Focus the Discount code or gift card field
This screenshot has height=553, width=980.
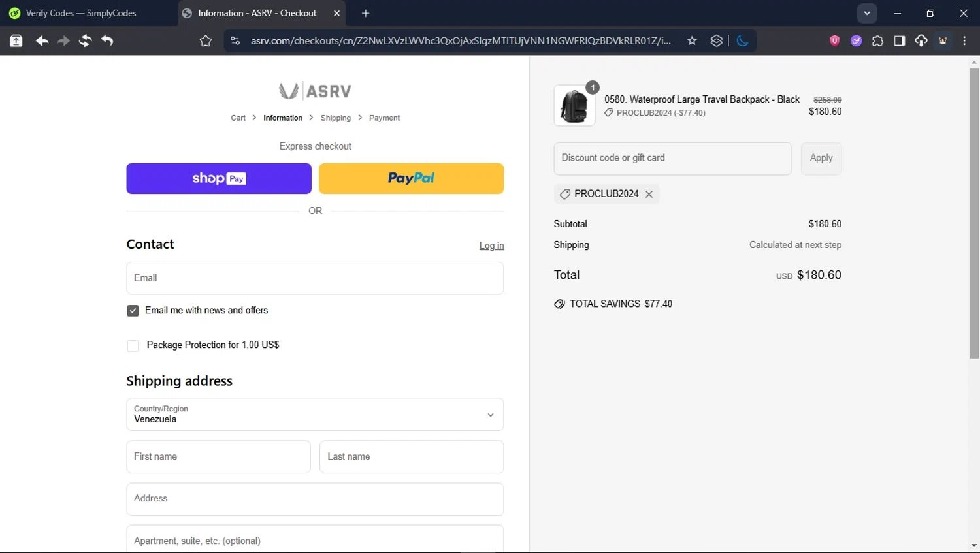(x=673, y=159)
